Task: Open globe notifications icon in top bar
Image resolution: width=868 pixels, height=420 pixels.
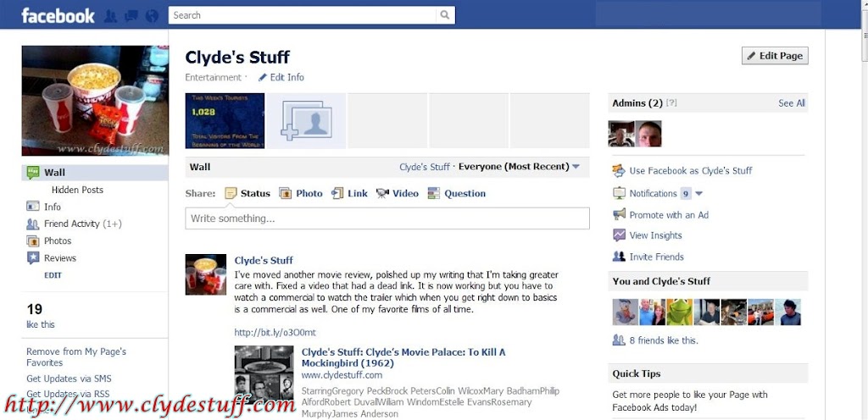Action: pos(152,15)
